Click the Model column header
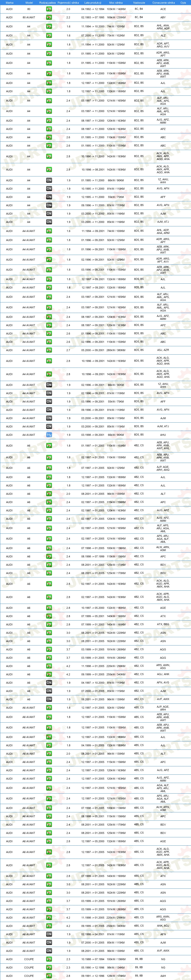The height and width of the screenshot is (980, 191). (29, 3)
